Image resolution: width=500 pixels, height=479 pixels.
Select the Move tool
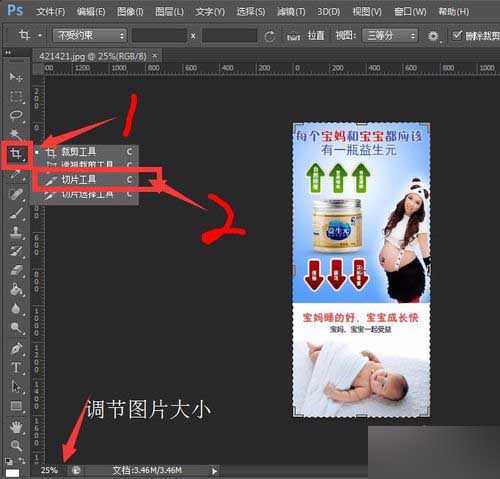16,77
